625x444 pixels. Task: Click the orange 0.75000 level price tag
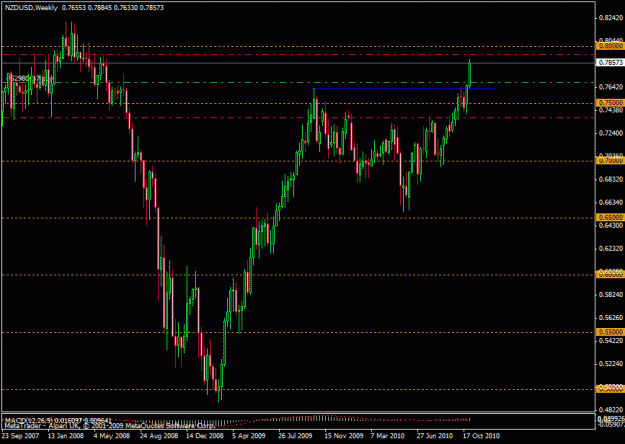click(x=611, y=103)
